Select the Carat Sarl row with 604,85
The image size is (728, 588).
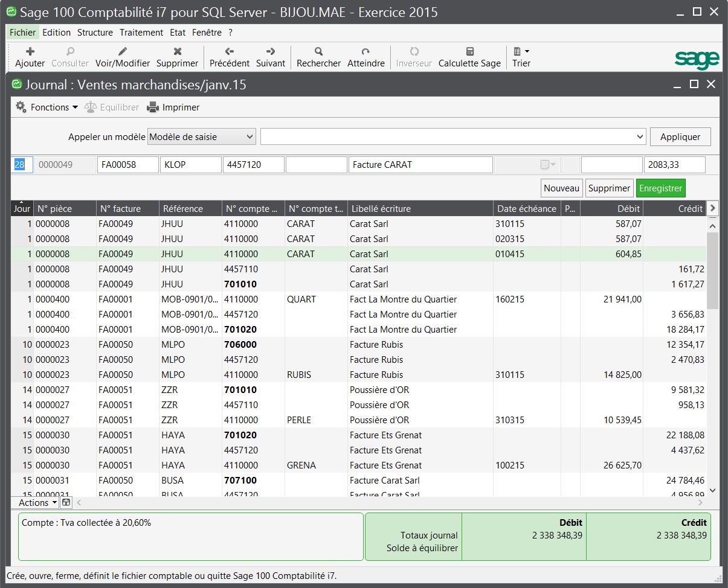(358, 254)
